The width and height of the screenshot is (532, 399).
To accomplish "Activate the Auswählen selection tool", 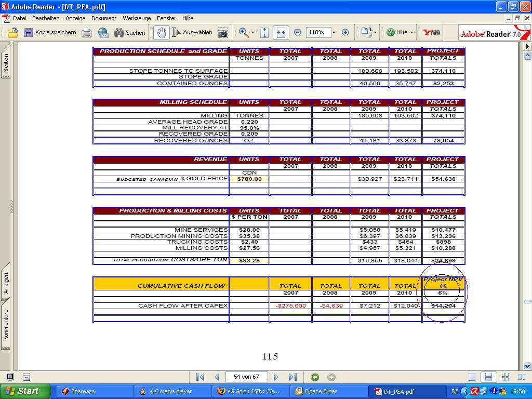I will pos(192,33).
